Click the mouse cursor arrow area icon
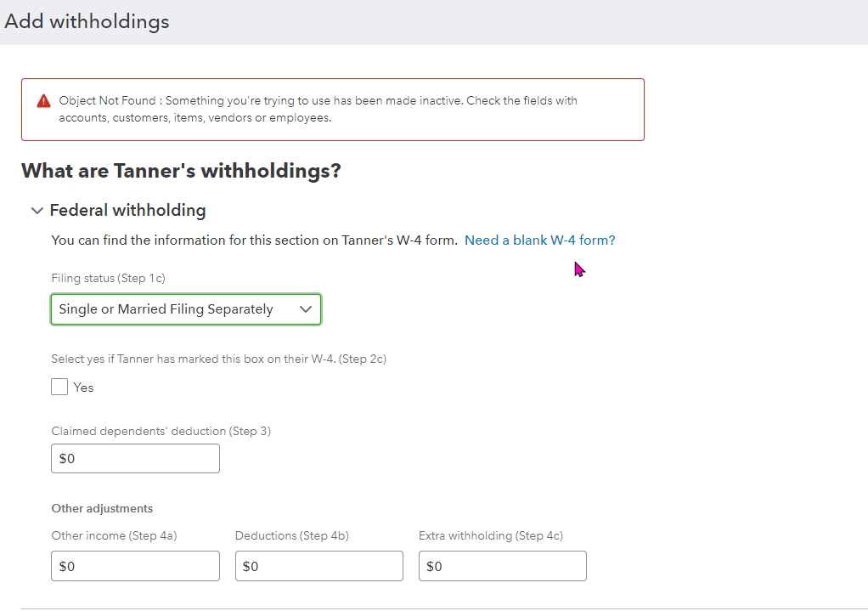The height and width of the screenshot is (611, 868). pyautogui.click(x=579, y=268)
